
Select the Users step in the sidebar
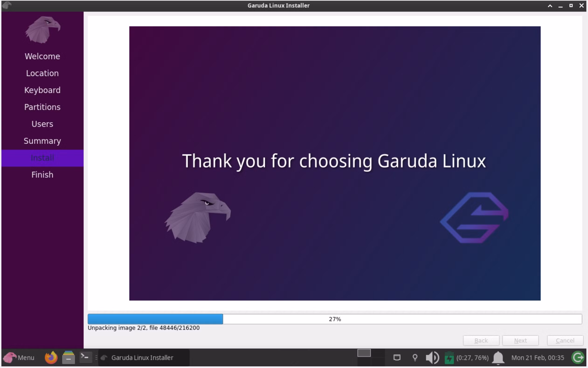pos(42,124)
